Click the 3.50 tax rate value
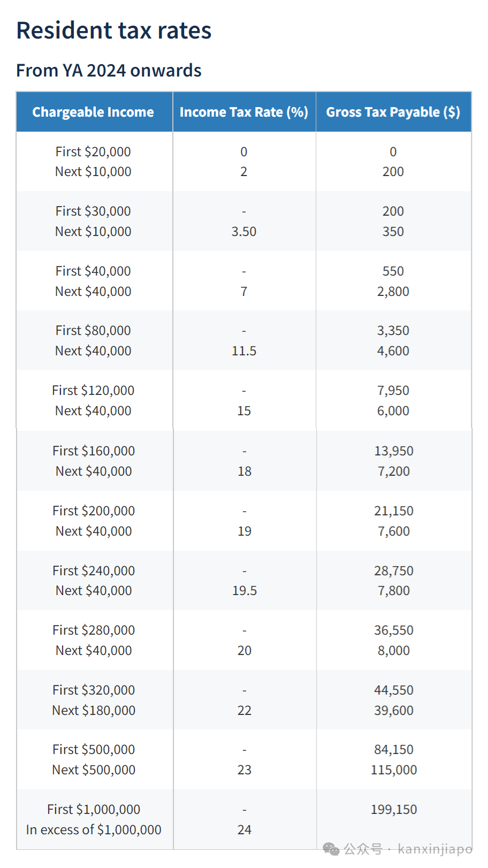The height and width of the screenshot is (868, 488). point(244,232)
